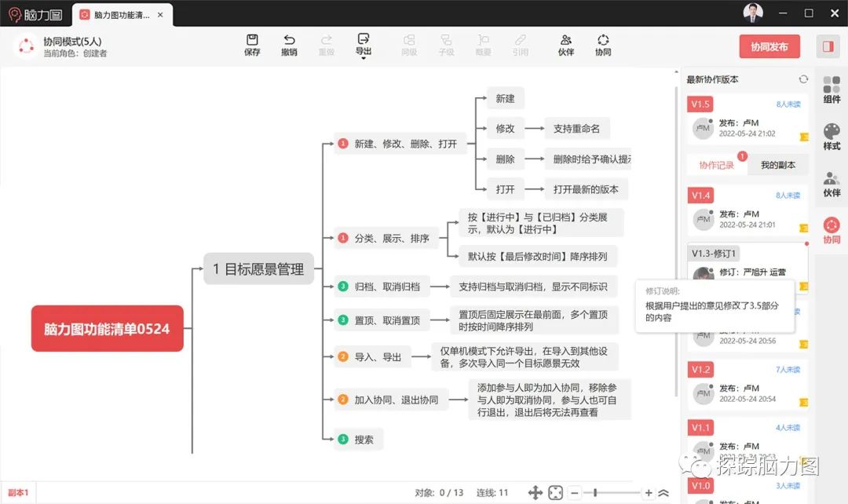Switch to the 我的副本 tab
Viewport: 848px width, 504px height.
coord(777,164)
